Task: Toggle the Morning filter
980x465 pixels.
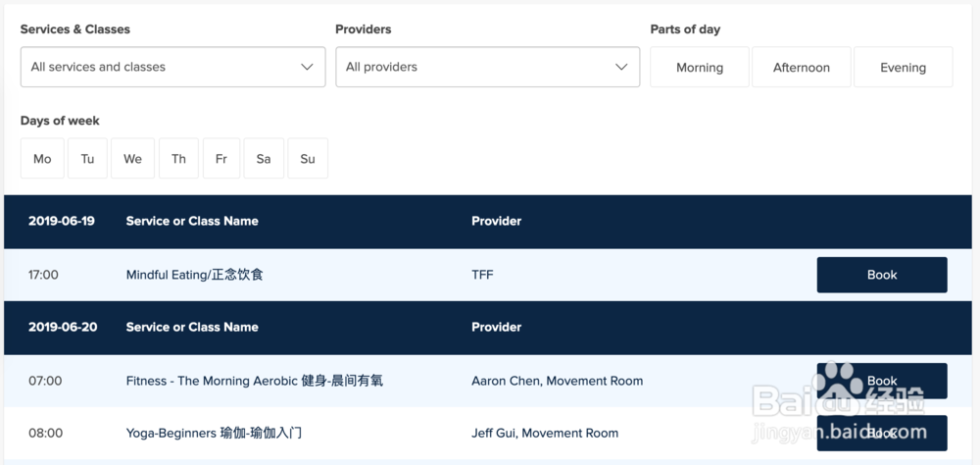Action: coord(700,68)
